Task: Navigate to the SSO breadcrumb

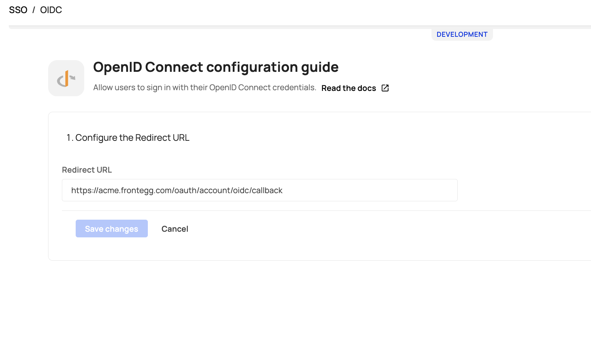Action: click(x=18, y=10)
